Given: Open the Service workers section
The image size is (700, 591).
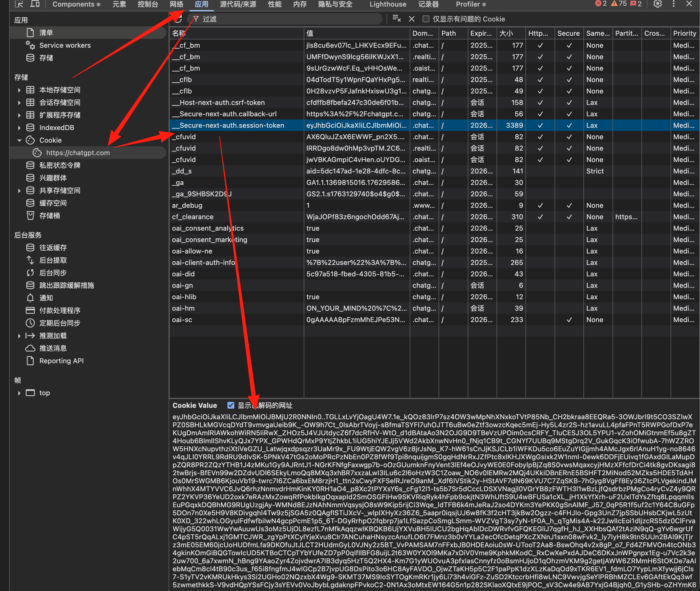Looking at the screenshot, I should click(x=65, y=45).
